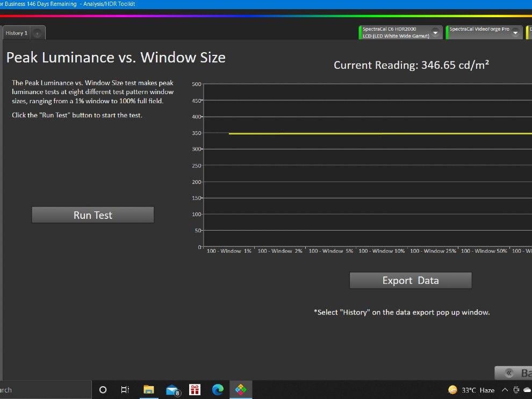Open the Mail app with 8 notifications
The image size is (532, 399).
click(x=172, y=390)
